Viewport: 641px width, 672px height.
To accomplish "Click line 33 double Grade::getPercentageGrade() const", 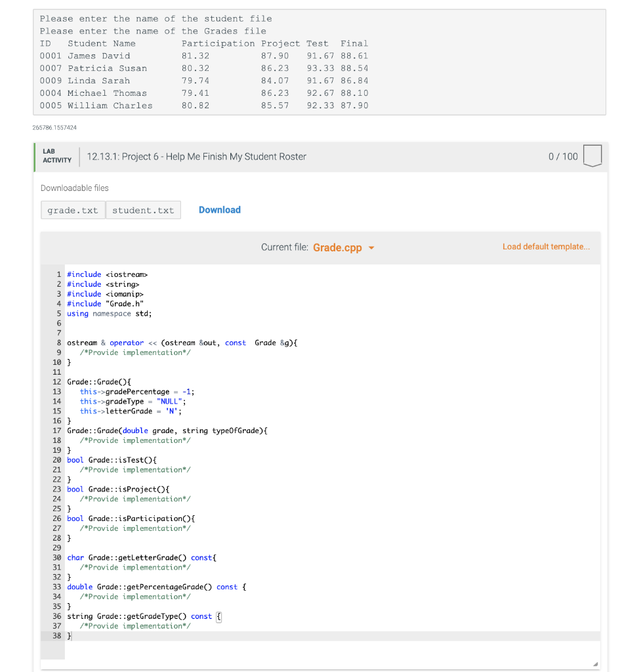I will pos(156,587).
